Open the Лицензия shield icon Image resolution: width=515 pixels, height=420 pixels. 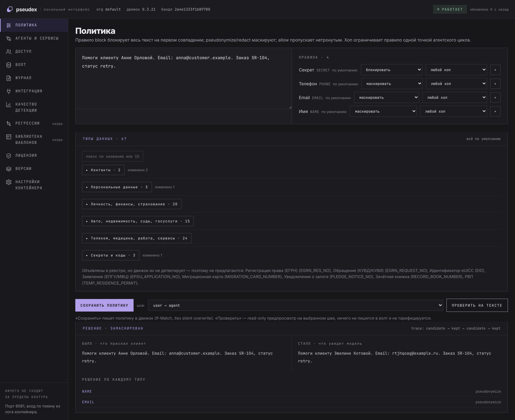[x=9, y=156]
